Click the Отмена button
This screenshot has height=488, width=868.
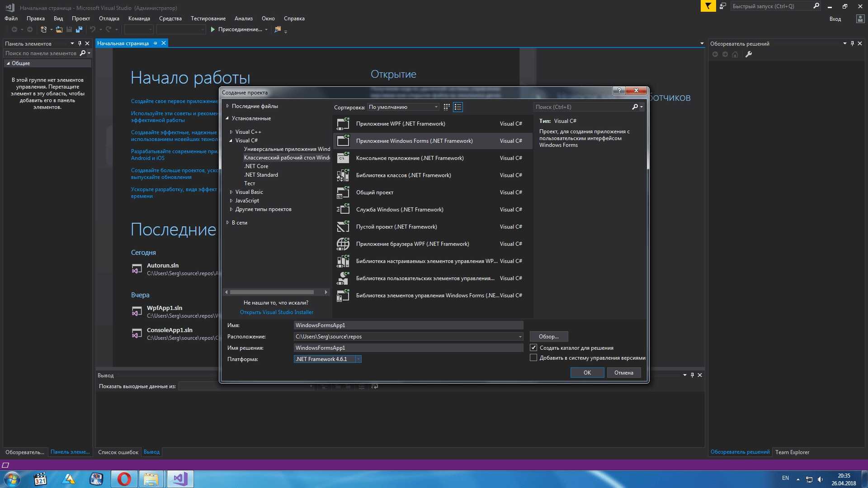click(624, 372)
